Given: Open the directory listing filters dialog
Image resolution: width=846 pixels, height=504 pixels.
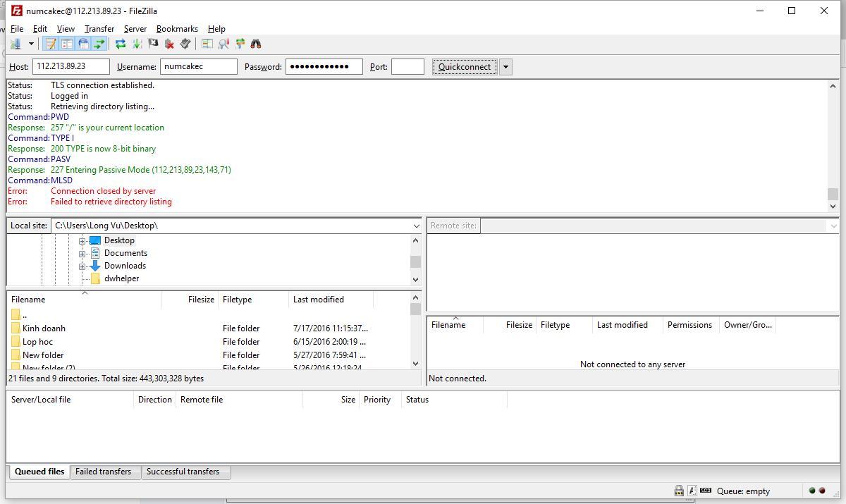Looking at the screenshot, I should 207,44.
